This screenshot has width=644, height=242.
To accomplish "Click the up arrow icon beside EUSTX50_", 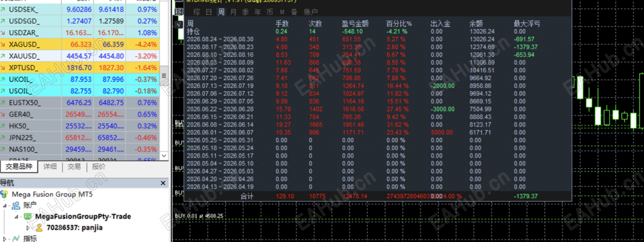I will tap(3, 103).
